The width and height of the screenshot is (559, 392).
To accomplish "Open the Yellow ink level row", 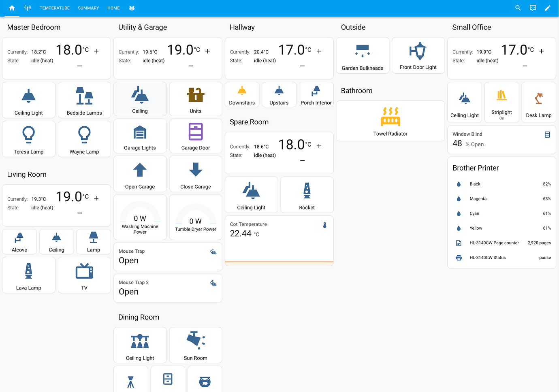I will pos(501,228).
